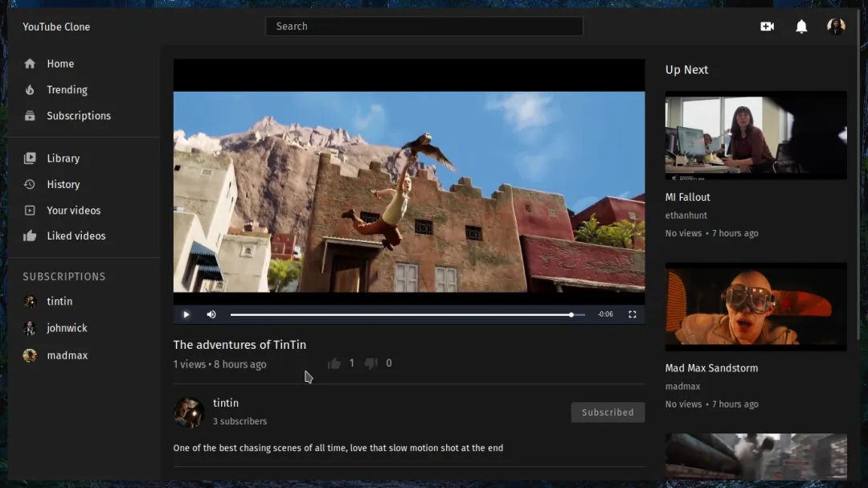Click madmax channel name under Sandstorm video
This screenshot has height=488, width=868.
tap(682, 387)
